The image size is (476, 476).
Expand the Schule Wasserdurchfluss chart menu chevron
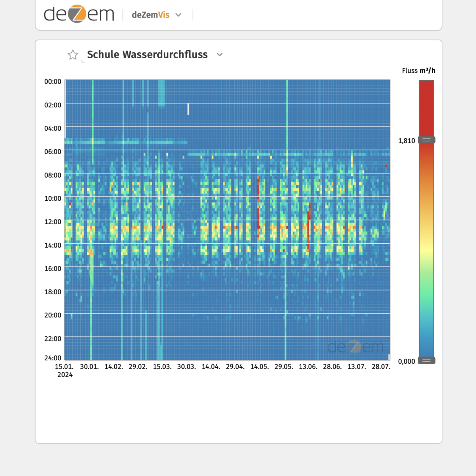coord(220,55)
